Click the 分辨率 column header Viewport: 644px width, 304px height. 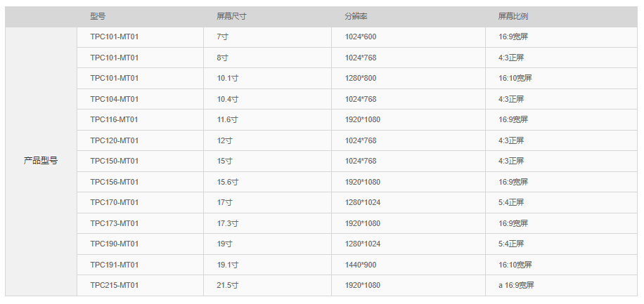click(x=356, y=16)
